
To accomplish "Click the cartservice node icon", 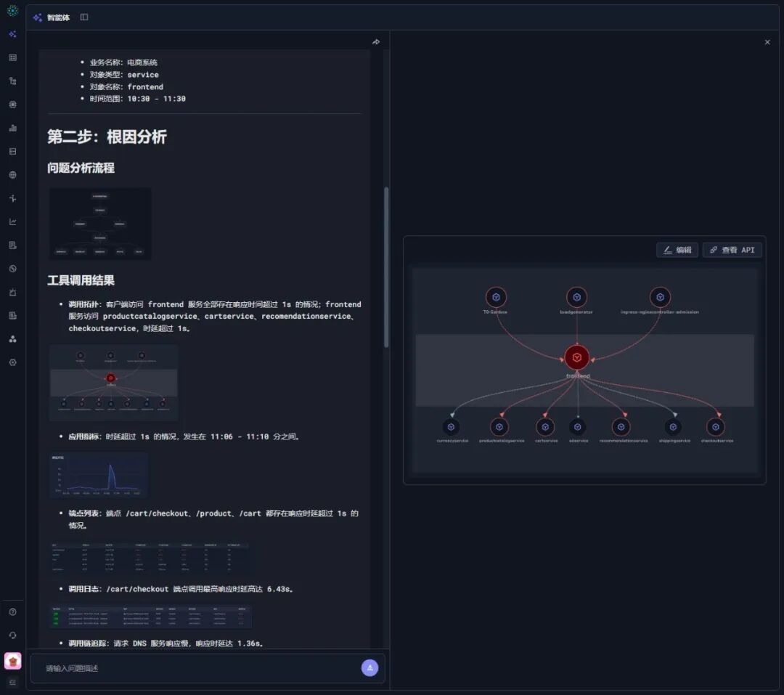I will click(x=545, y=427).
